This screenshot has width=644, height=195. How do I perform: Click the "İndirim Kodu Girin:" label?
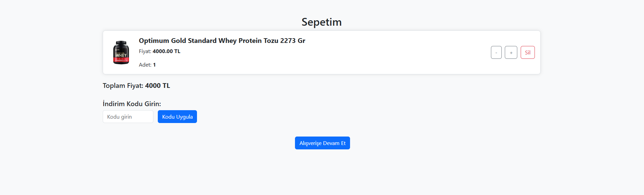tap(132, 104)
